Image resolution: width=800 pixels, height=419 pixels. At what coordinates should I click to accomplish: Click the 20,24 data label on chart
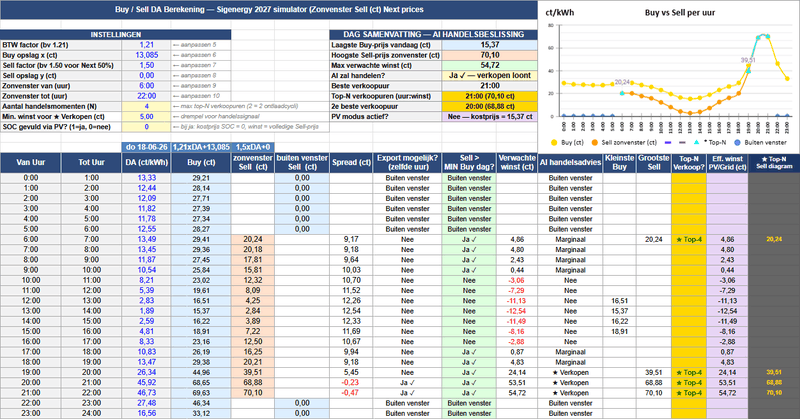(622, 82)
